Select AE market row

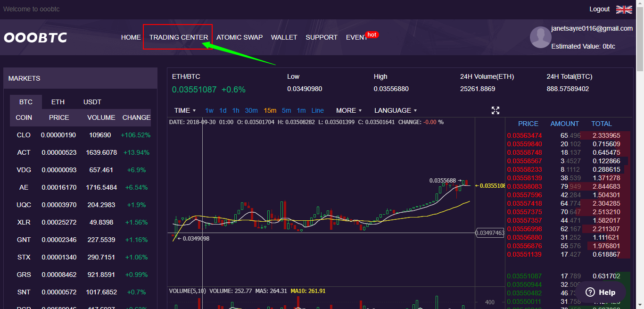81,187
